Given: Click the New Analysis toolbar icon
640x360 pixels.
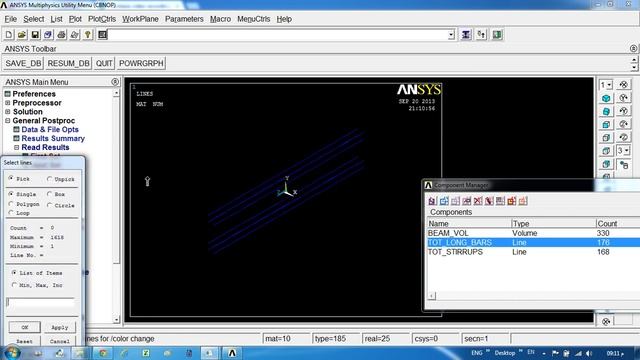Looking at the screenshot, I should (9, 35).
